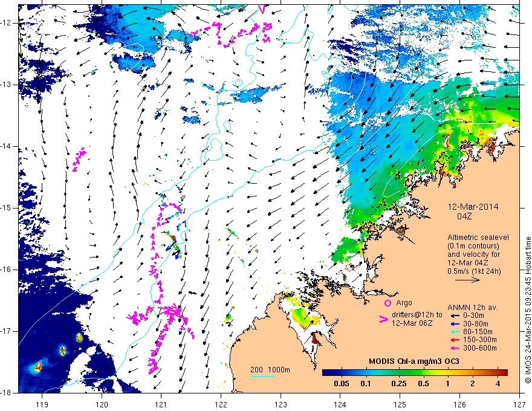Click the colorbar tick label 2
532x411 pixels.
tap(473, 384)
